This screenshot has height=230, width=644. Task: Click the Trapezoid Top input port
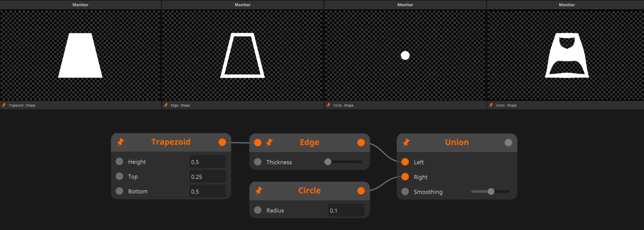119,176
